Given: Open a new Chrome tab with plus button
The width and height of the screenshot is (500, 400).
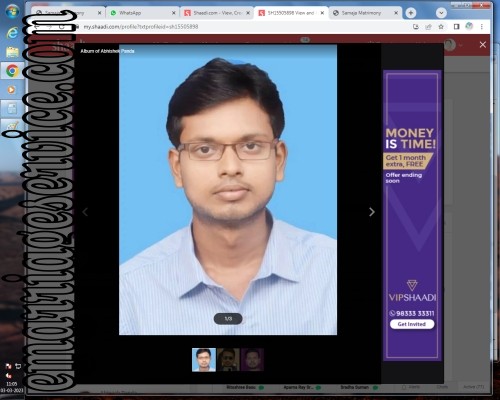Looking at the screenshot, I should 411,13.
